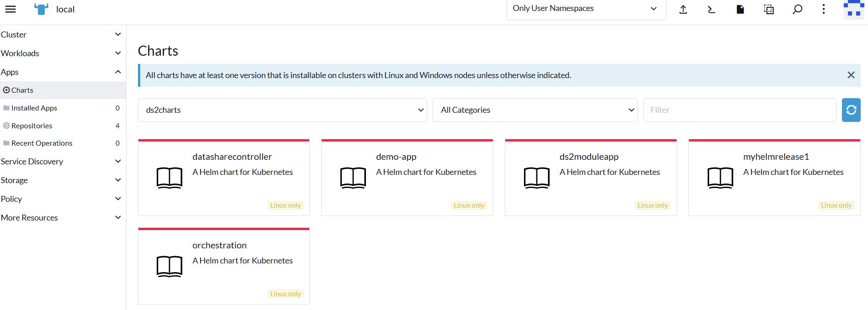Open the All Categories dropdown
Screen dimensions: 868x310
click(535, 110)
